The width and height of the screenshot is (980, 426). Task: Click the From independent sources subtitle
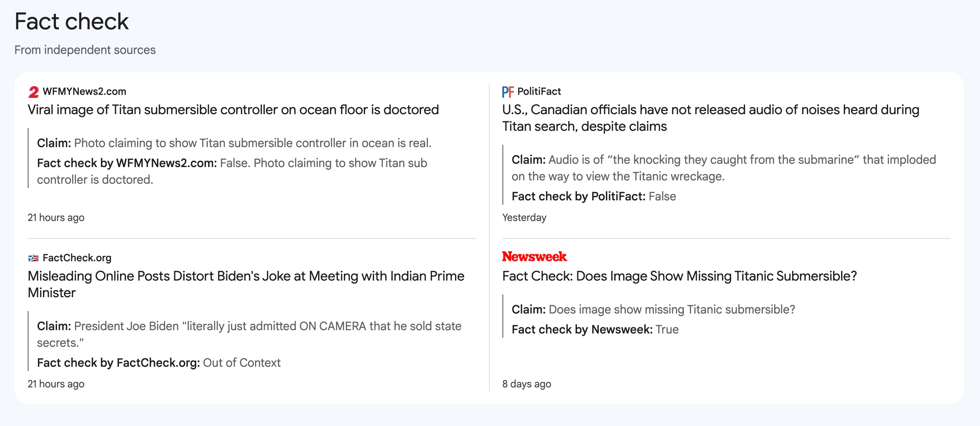coord(85,50)
